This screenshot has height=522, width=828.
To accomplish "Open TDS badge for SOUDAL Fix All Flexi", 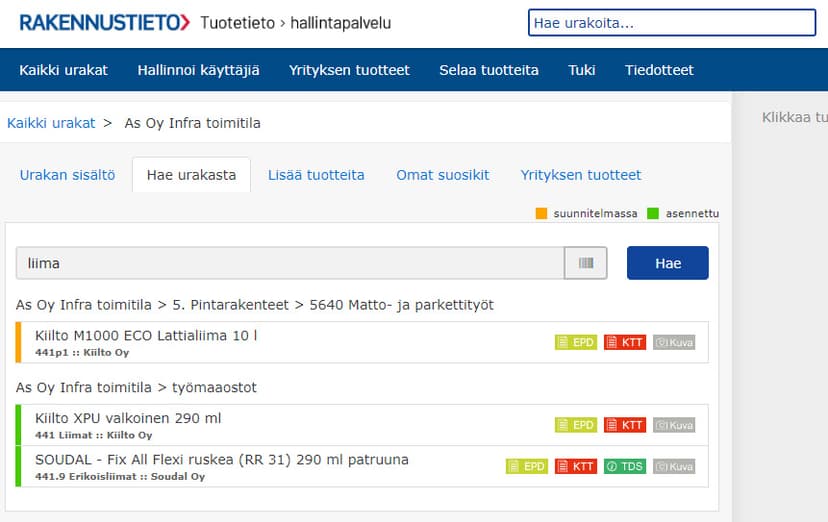I will [625, 467].
